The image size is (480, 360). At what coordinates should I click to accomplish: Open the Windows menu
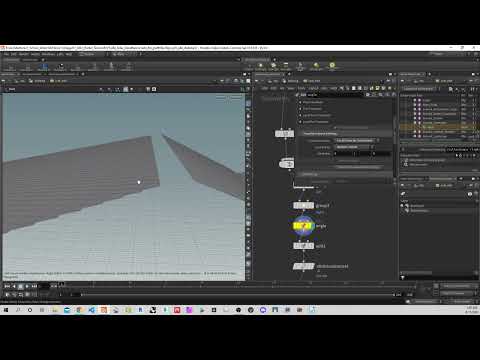pos(48,54)
